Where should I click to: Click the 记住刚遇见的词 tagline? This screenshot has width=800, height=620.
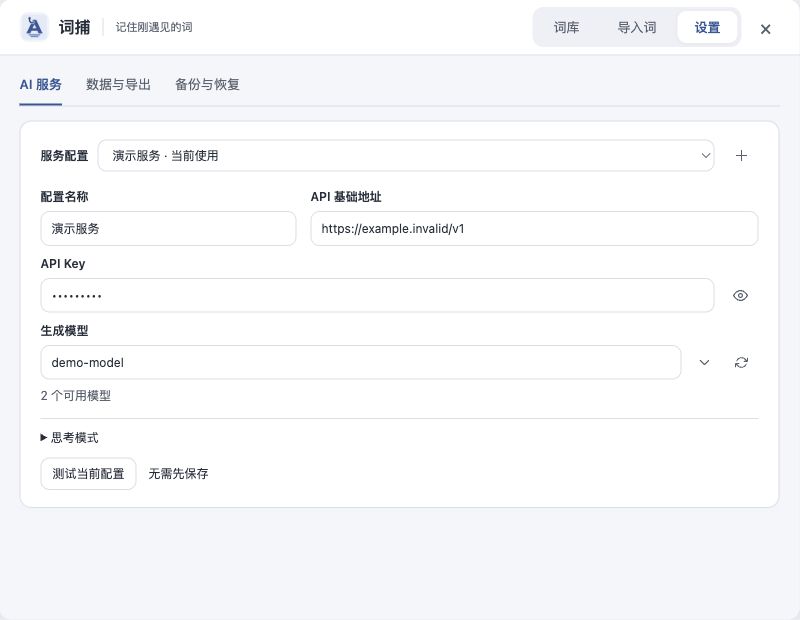[154, 27]
